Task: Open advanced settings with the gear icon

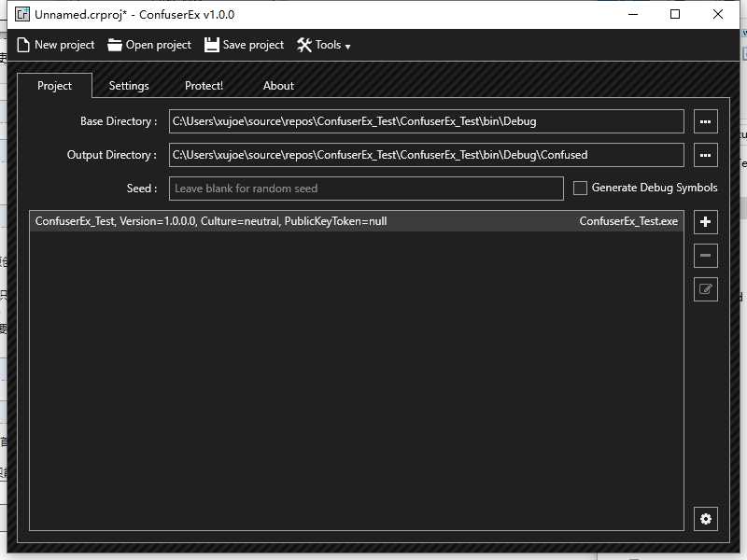Action: [x=706, y=519]
